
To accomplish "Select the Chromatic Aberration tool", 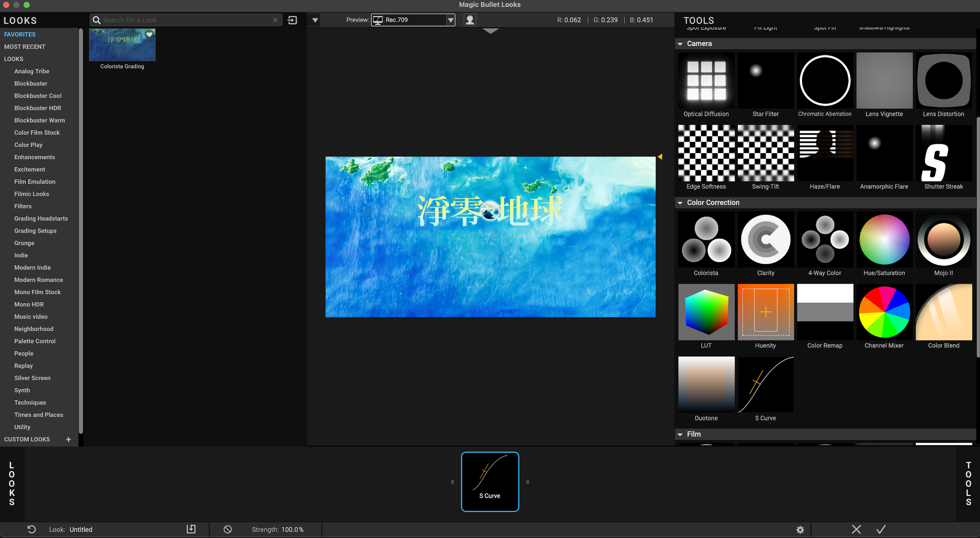I will point(825,81).
